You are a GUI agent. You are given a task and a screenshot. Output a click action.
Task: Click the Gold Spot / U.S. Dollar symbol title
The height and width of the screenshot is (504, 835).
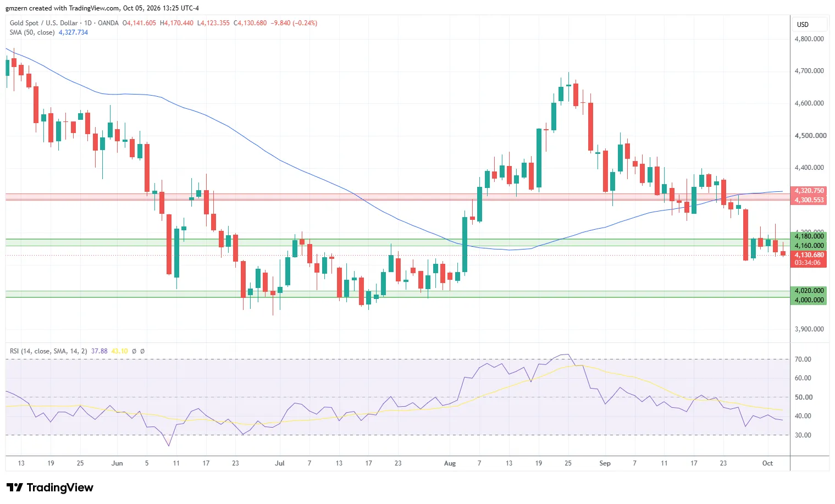[x=45, y=23]
